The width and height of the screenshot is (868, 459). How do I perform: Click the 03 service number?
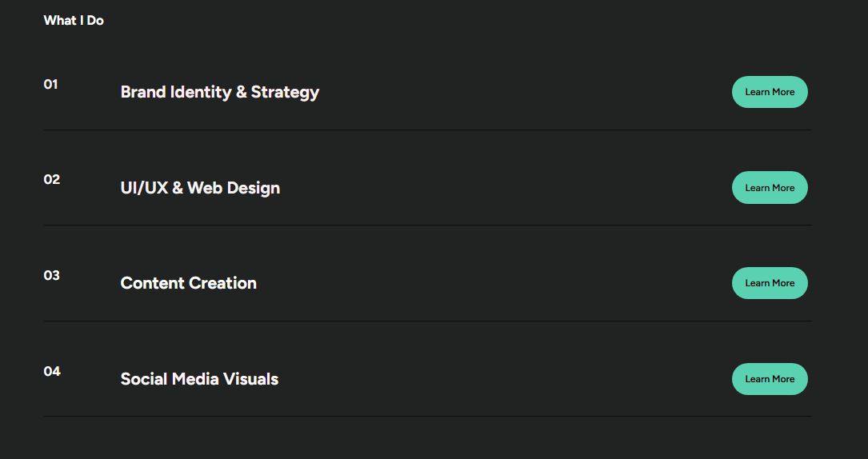click(51, 275)
